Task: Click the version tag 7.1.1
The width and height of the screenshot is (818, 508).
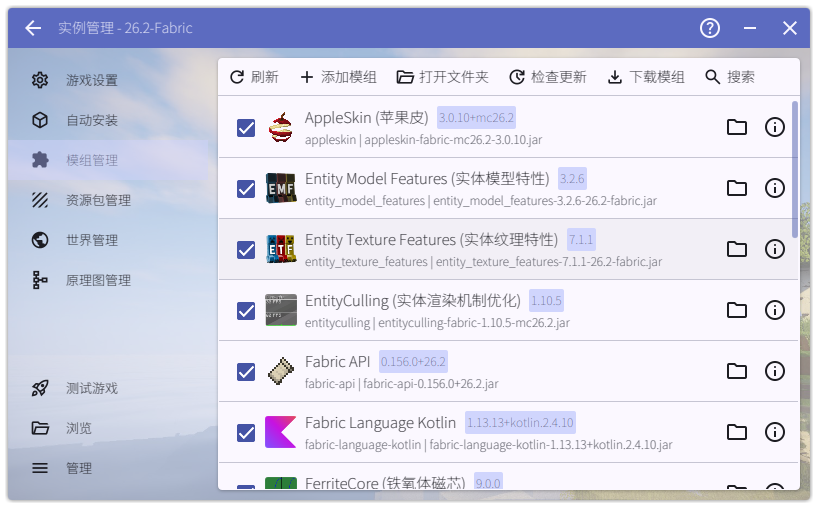Action: click(x=581, y=240)
